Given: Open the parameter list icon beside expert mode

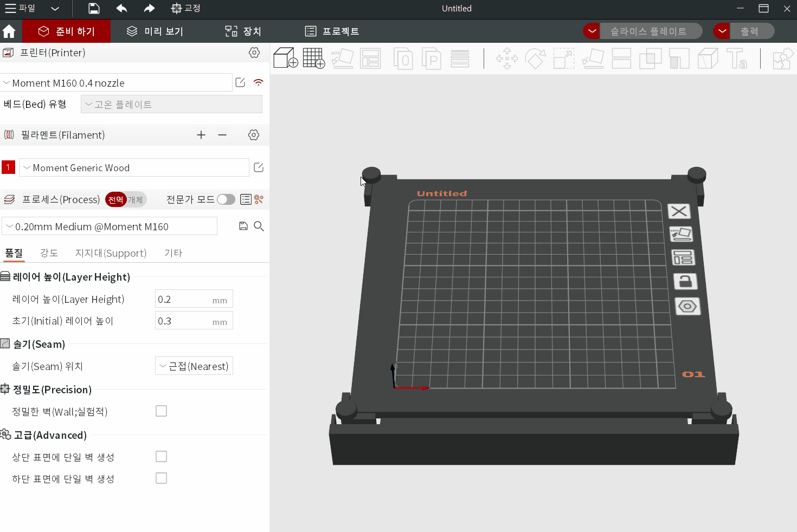Looking at the screenshot, I should tap(246, 199).
